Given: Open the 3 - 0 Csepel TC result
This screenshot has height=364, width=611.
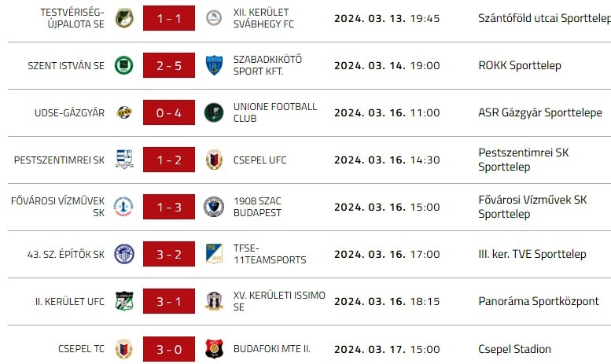Looking at the screenshot, I should pyautogui.click(x=168, y=348).
